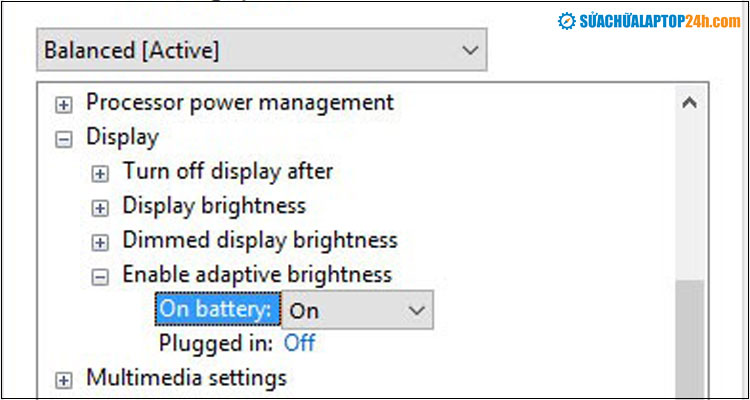Expand the Processor power management node
The image size is (750, 400).
tap(64, 104)
